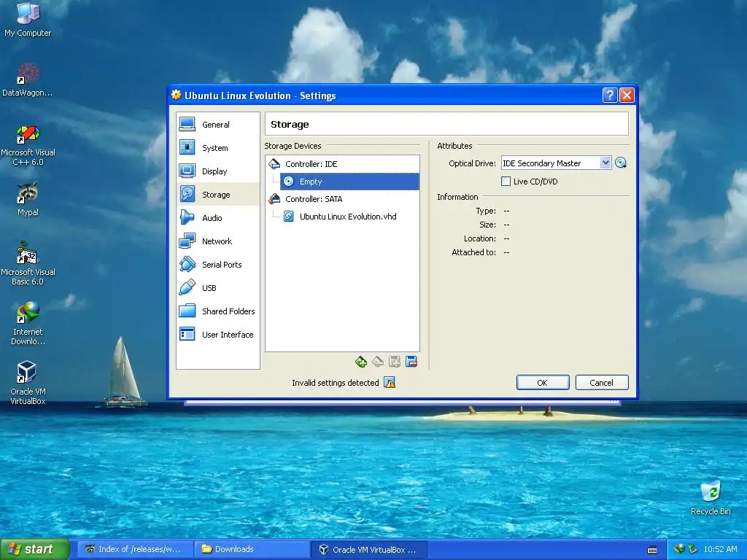Select the Empty optical drive entry
Screen dimensions: 747x560
pyautogui.click(x=349, y=182)
